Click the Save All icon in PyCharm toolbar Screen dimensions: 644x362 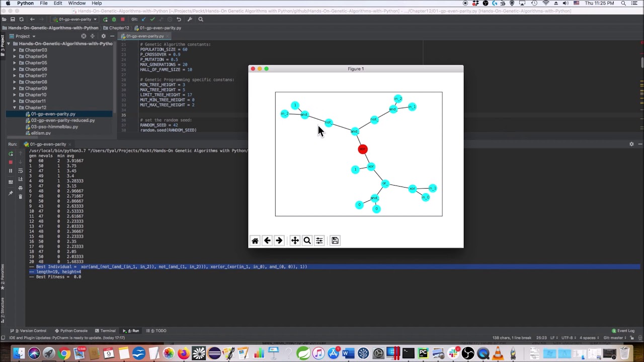[13, 19]
